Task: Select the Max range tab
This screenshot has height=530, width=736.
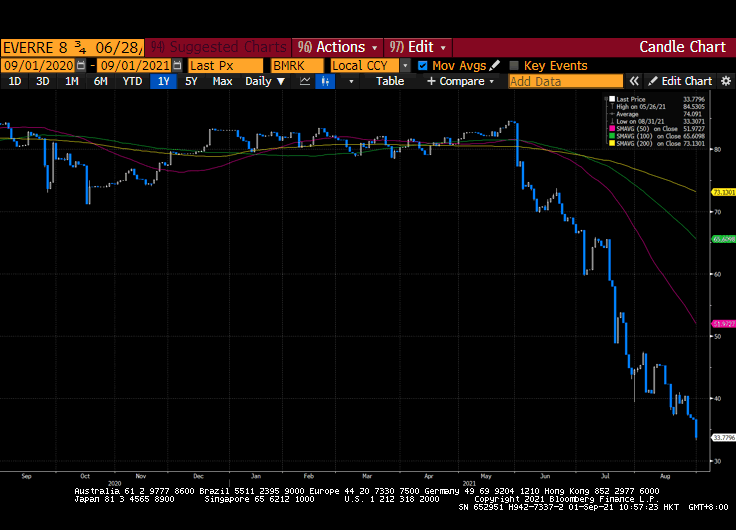Action: [x=222, y=81]
